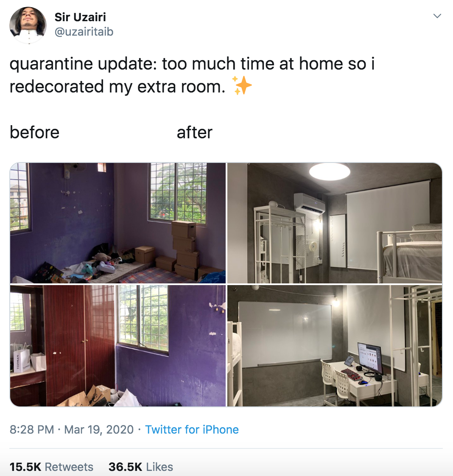Click the Likes label next to 36.5K
Image resolution: width=453 pixels, height=476 pixels.
[x=159, y=467]
